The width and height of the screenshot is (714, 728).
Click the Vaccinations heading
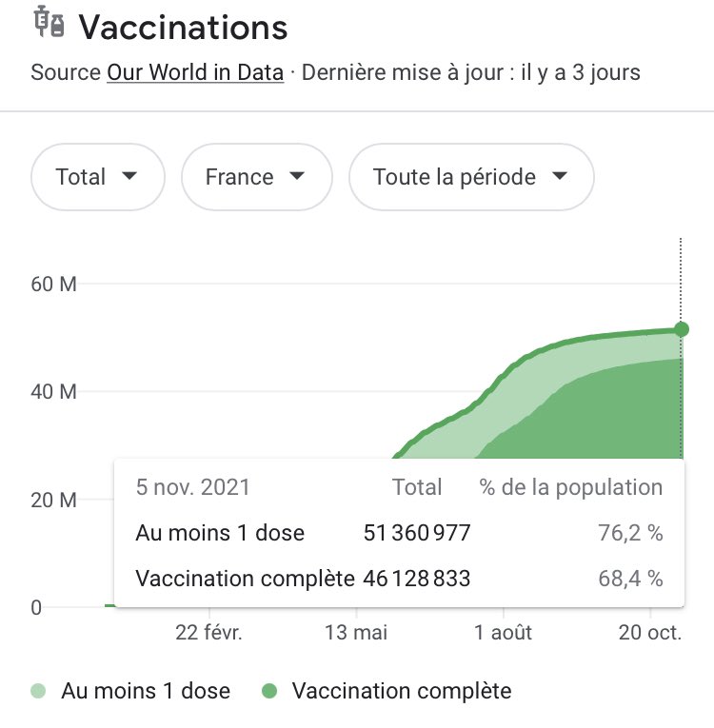pos(183,28)
